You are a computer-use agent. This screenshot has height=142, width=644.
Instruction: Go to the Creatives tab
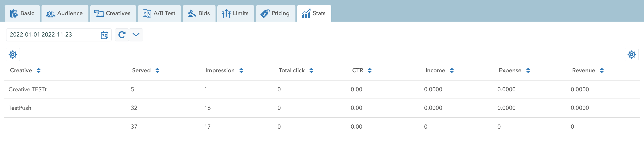pos(113,13)
